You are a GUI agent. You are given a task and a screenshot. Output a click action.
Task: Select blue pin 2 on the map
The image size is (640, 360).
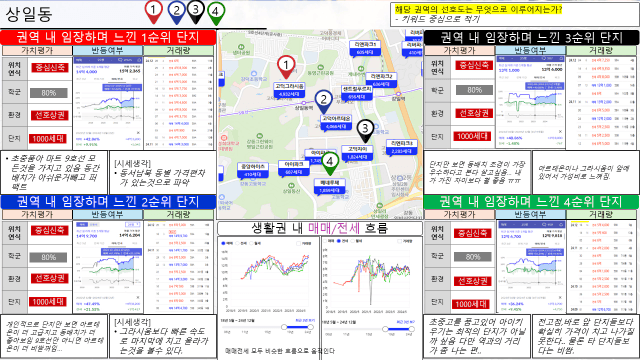323,101
